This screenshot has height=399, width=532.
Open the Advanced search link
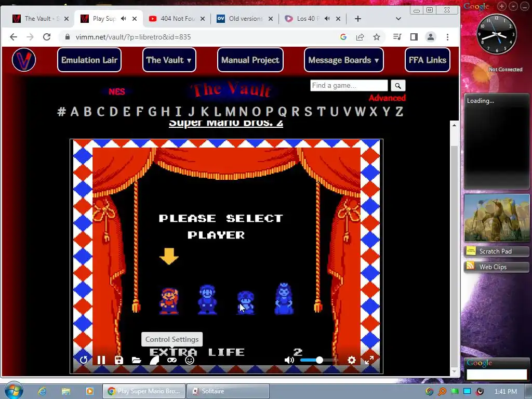(x=387, y=98)
